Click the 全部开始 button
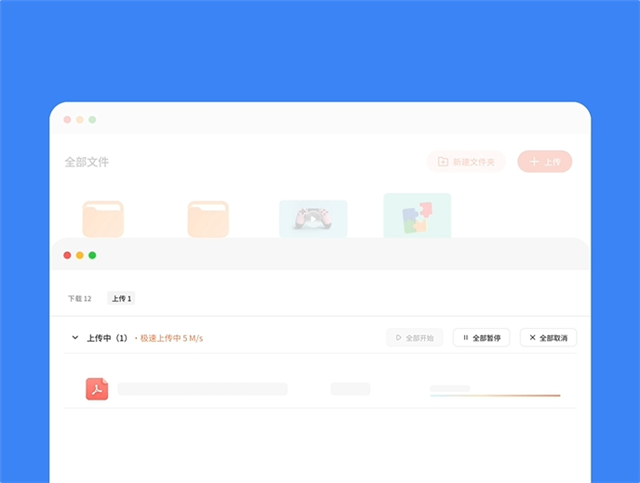The image size is (640, 483). (x=414, y=338)
